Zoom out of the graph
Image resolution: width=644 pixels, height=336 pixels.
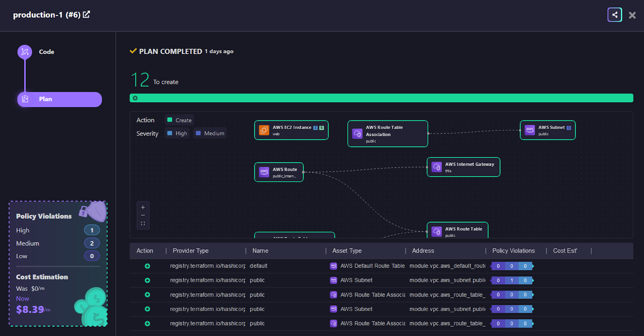[x=143, y=215]
